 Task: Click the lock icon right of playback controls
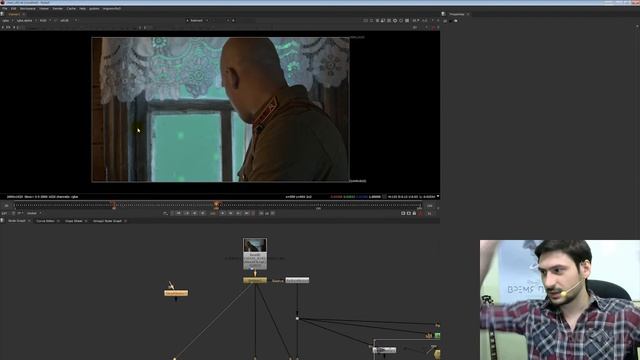pos(414,213)
